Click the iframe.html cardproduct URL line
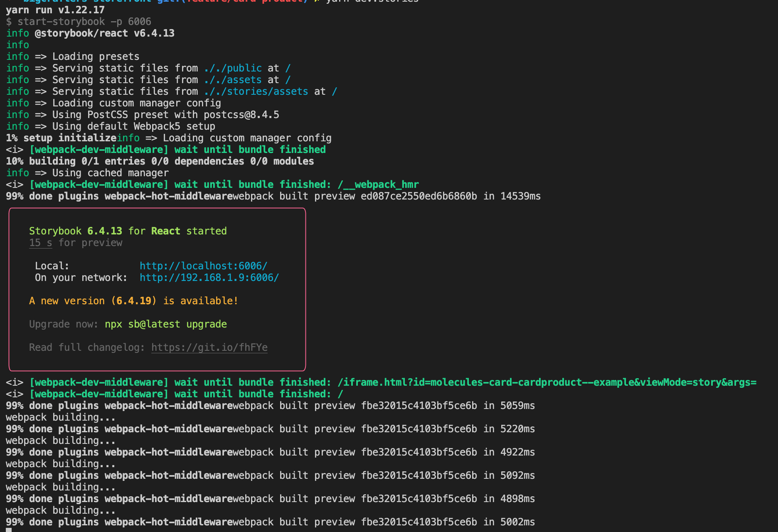The height and width of the screenshot is (532, 778). pyautogui.click(x=381, y=382)
